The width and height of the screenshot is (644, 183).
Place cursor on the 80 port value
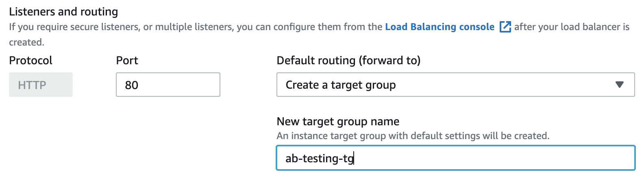[132, 85]
